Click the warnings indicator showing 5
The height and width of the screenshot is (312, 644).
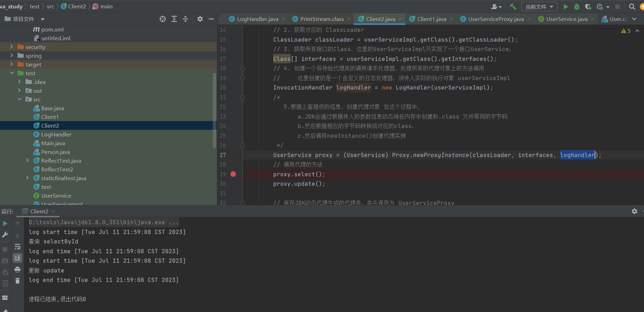[x=626, y=31]
